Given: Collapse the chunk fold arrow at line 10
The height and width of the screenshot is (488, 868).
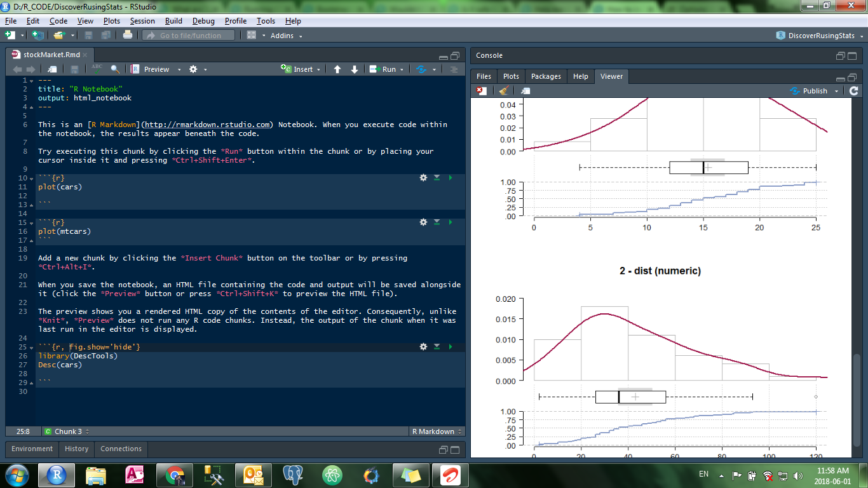Looking at the screenshot, I should 32,179.
